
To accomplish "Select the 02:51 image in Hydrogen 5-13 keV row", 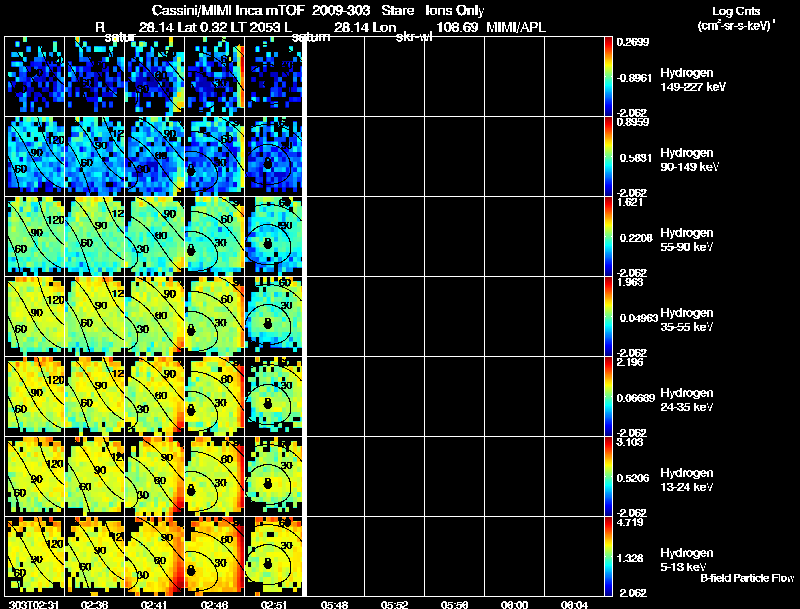I will click(274, 556).
